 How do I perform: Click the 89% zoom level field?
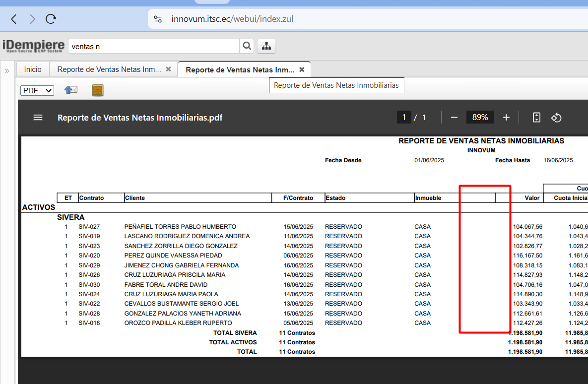480,118
